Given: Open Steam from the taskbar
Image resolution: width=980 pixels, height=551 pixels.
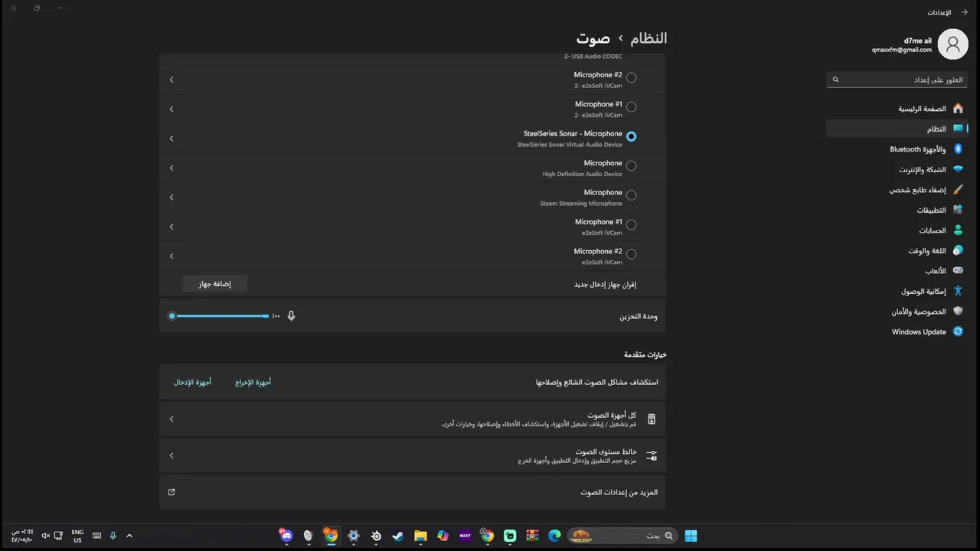Looking at the screenshot, I should point(398,536).
